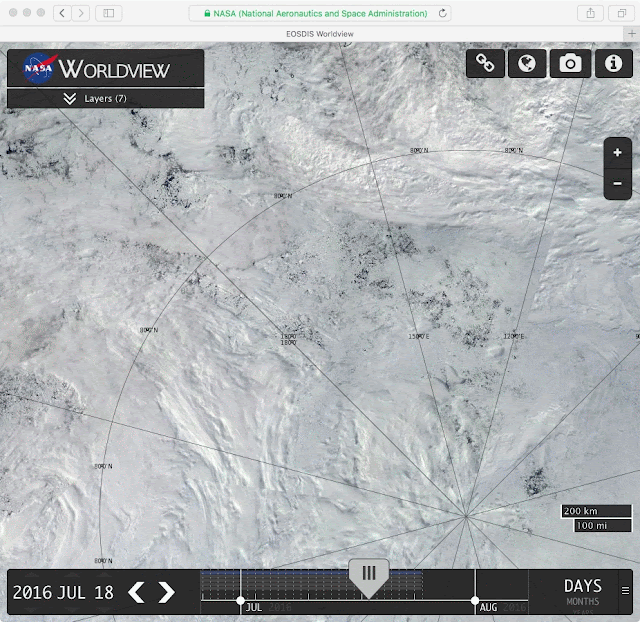Open a new Safari tab

pyautogui.click(x=632, y=34)
